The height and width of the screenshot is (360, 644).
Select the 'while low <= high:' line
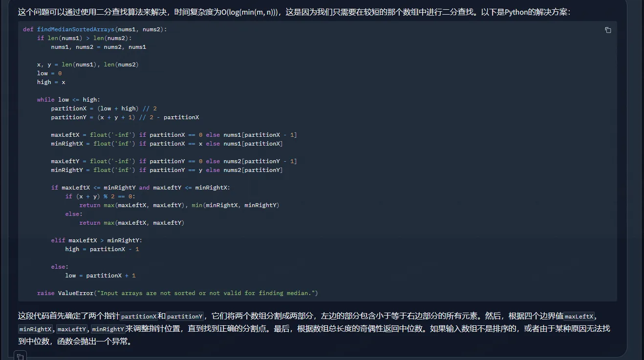[68, 100]
